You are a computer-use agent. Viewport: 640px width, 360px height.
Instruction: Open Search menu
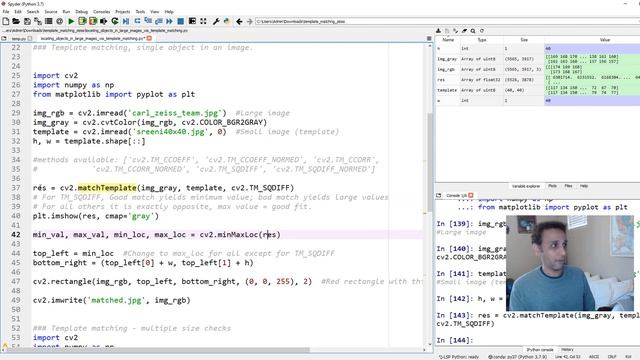pyautogui.click(x=33, y=12)
